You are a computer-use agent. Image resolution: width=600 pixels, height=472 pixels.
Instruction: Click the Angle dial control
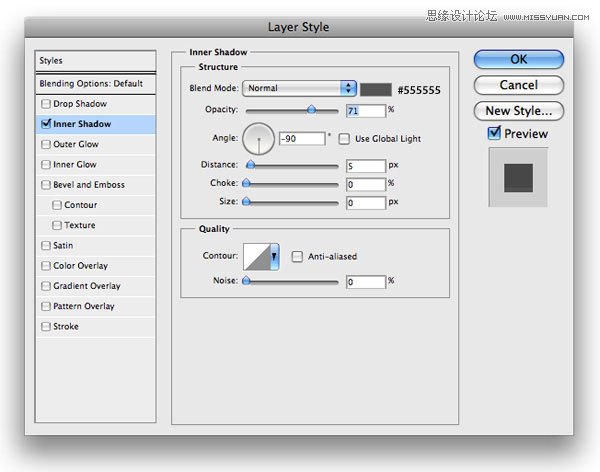pyautogui.click(x=259, y=139)
